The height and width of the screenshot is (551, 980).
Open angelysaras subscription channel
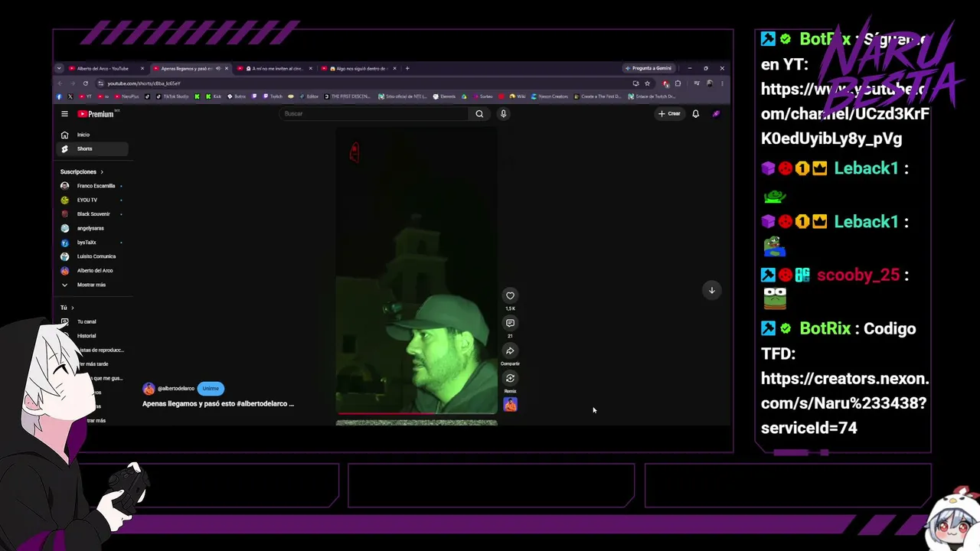point(93,228)
